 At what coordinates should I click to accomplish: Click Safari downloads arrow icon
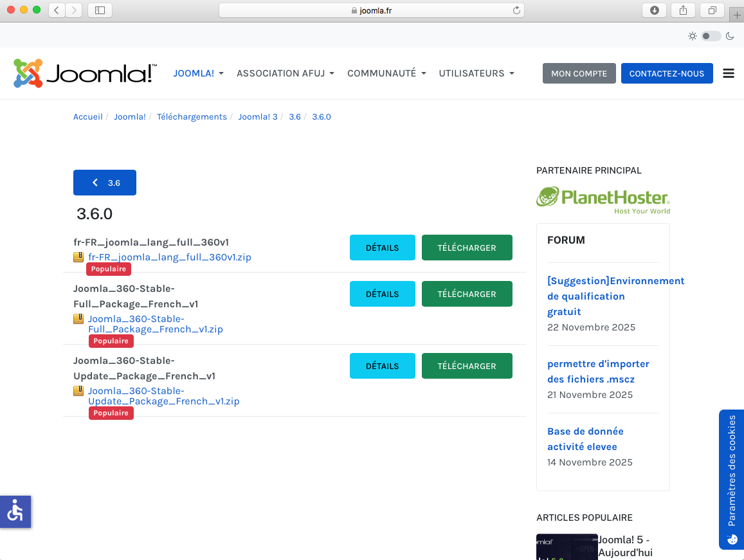pos(655,10)
